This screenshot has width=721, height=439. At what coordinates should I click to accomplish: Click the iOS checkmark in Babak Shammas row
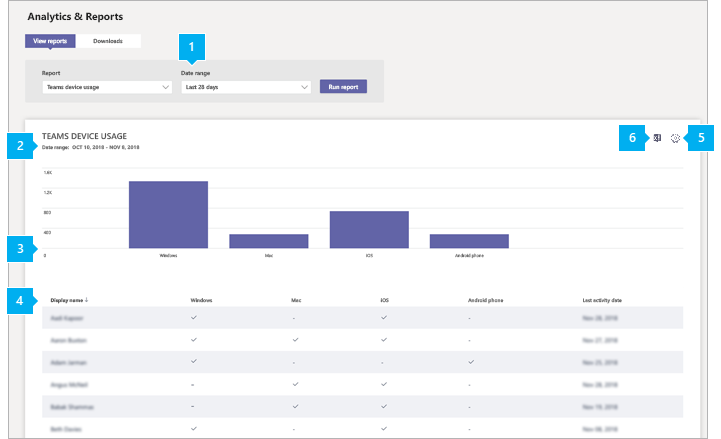click(x=384, y=406)
